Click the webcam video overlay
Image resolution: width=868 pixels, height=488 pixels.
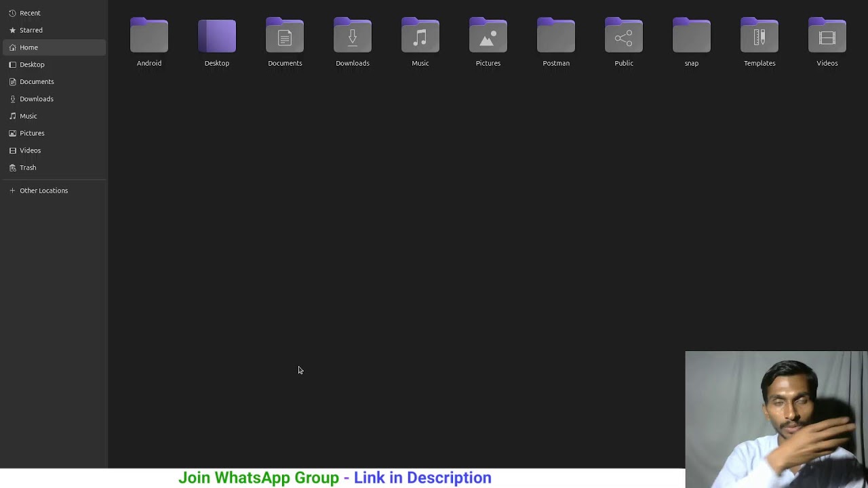pyautogui.click(x=776, y=420)
